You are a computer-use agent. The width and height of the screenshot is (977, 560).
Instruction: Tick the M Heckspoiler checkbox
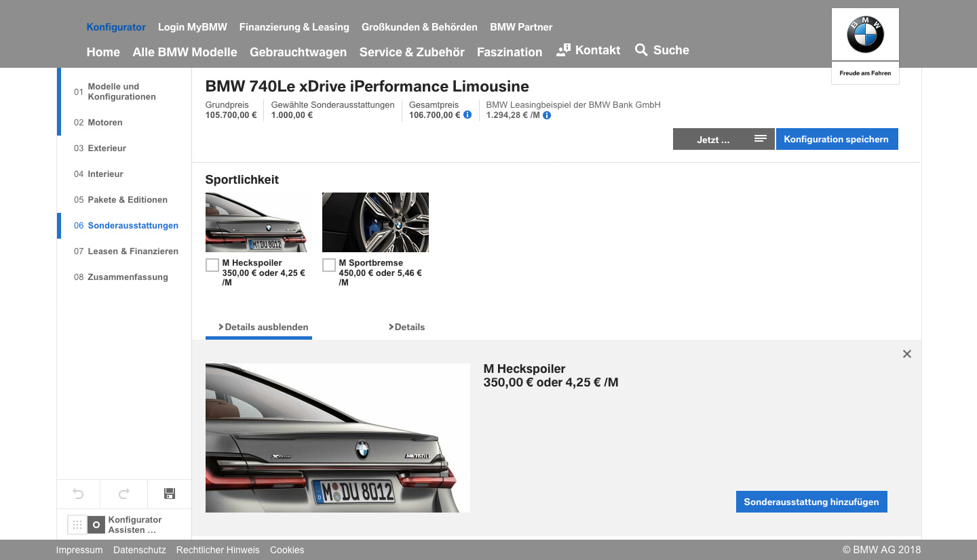pyautogui.click(x=212, y=264)
